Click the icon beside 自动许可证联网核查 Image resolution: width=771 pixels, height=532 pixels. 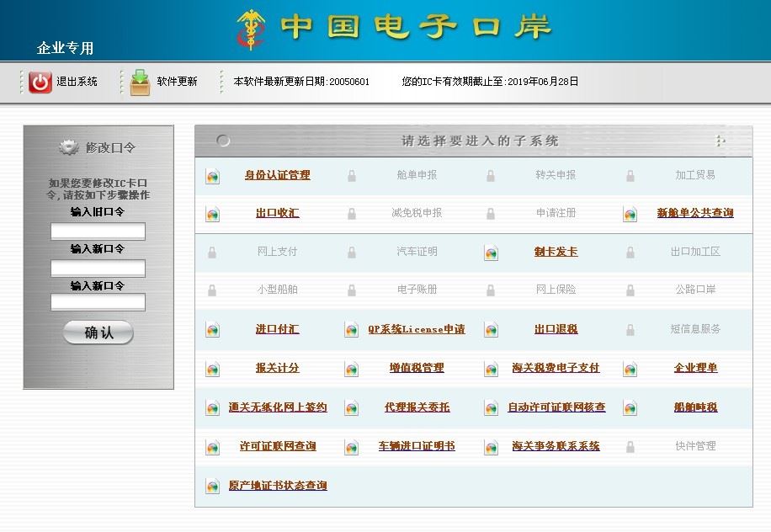pos(491,408)
